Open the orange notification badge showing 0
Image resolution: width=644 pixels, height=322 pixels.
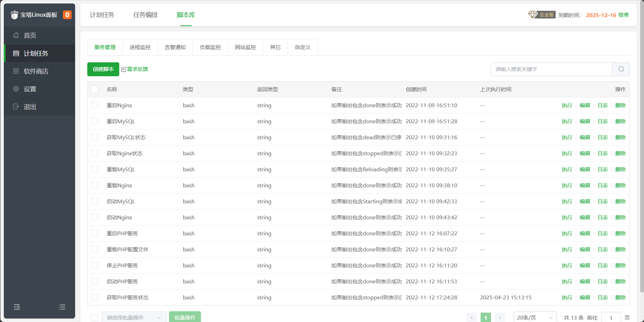coord(67,15)
